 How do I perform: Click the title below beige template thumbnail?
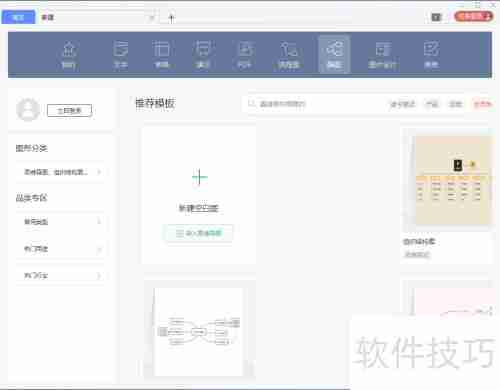pos(419,242)
